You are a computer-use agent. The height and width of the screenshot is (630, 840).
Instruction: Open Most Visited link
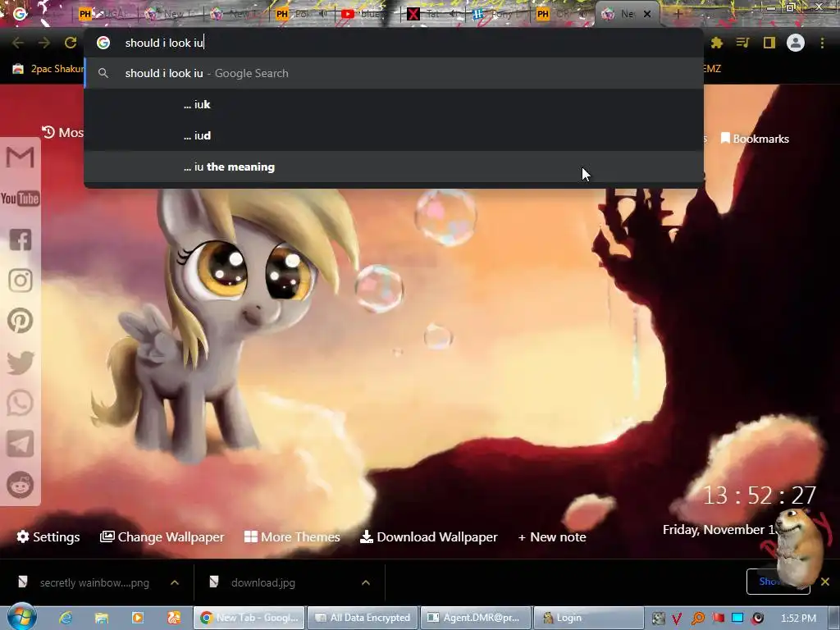(62, 132)
